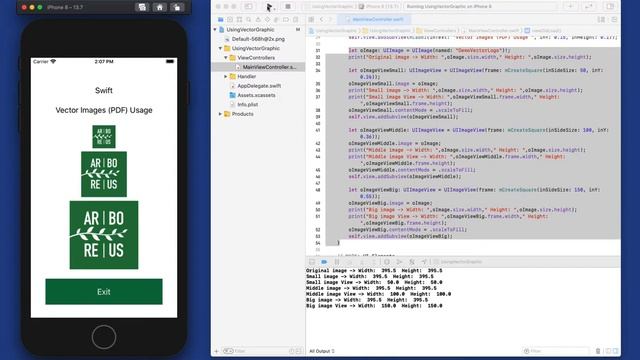Screen dimensions: 640x360
Task: Select the Symbol navigator icon
Action: pyautogui.click(x=239, y=20)
